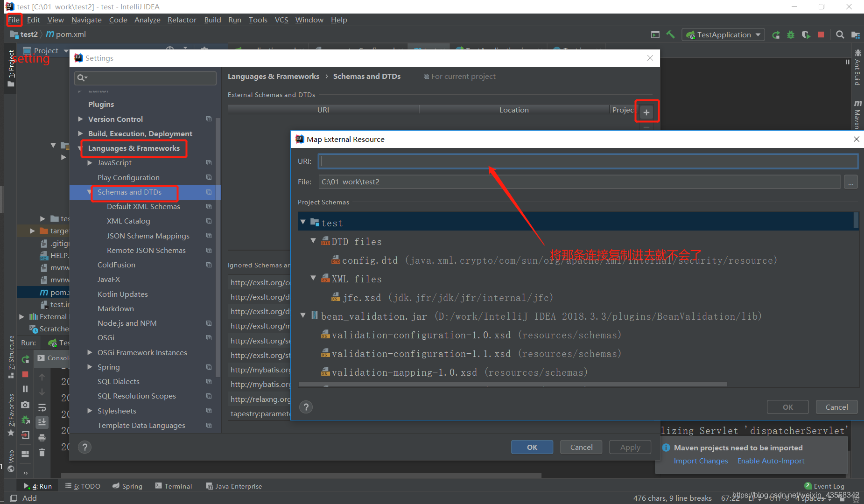The width and height of the screenshot is (864, 504).
Task: Clear all console output trash icon
Action: click(42, 452)
